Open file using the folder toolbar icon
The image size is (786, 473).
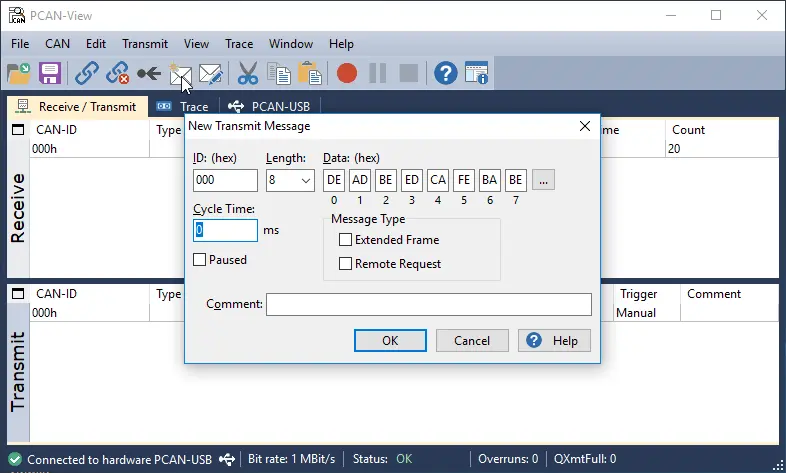[x=19, y=73]
